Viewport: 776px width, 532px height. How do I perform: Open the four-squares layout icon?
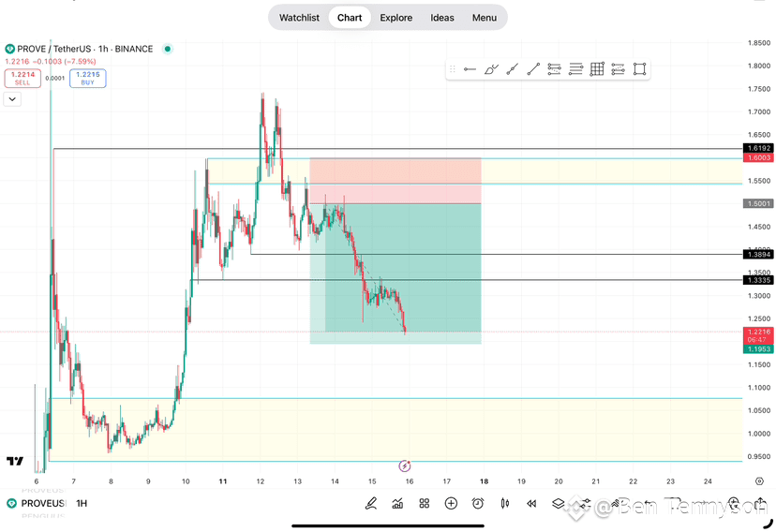click(x=425, y=503)
